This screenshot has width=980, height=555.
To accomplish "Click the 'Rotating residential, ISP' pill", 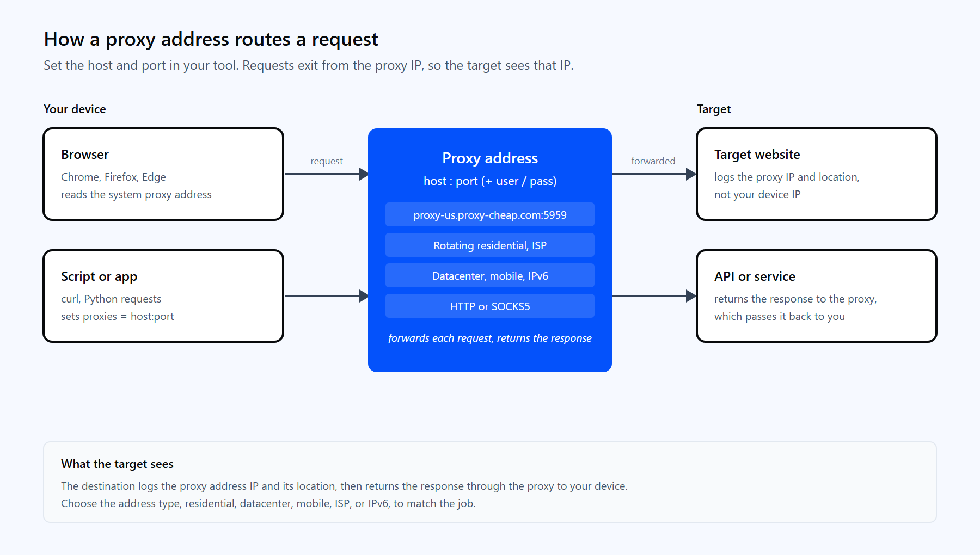I will [490, 245].
